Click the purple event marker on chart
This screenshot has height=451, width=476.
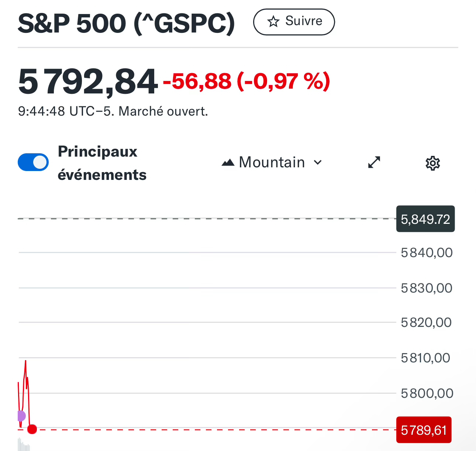point(21,416)
